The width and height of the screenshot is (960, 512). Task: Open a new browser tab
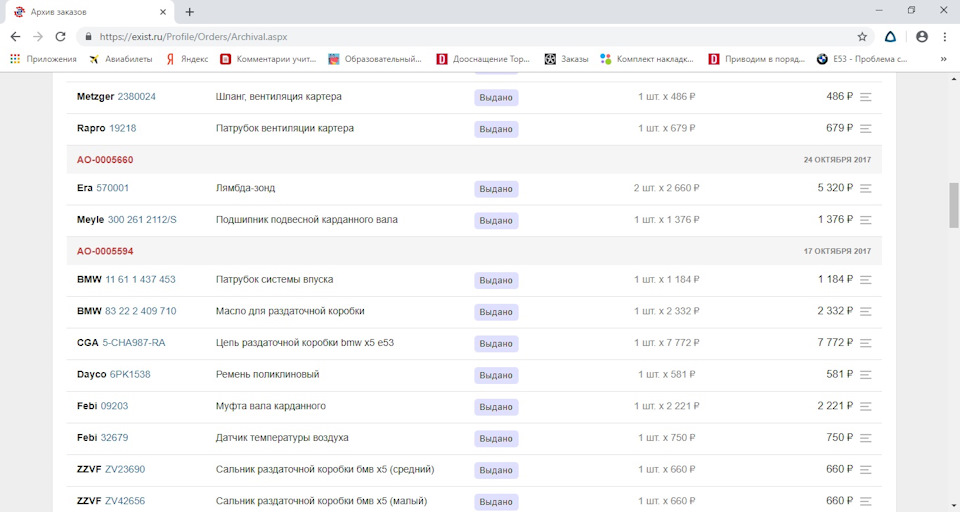point(190,12)
